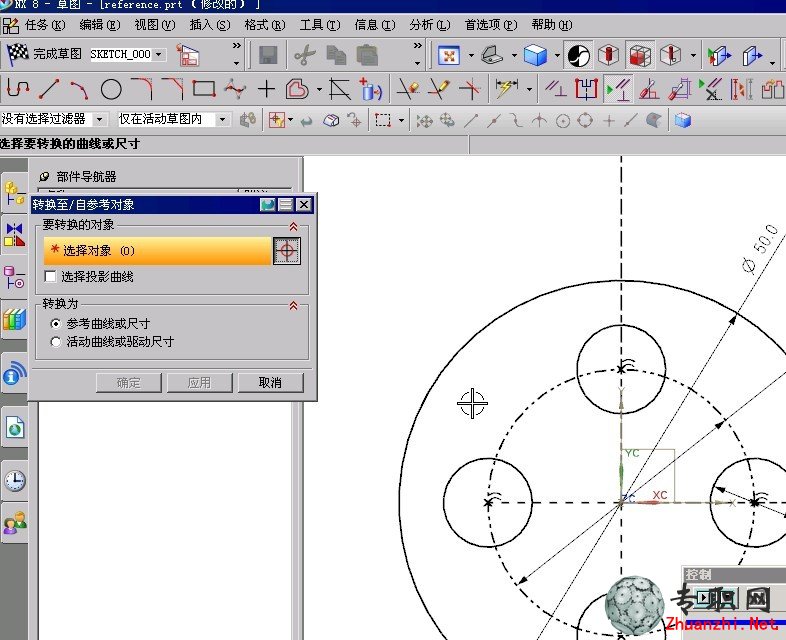Image resolution: width=786 pixels, height=640 pixels.
Task: Select the Circle sketch tool
Action: click(x=111, y=90)
